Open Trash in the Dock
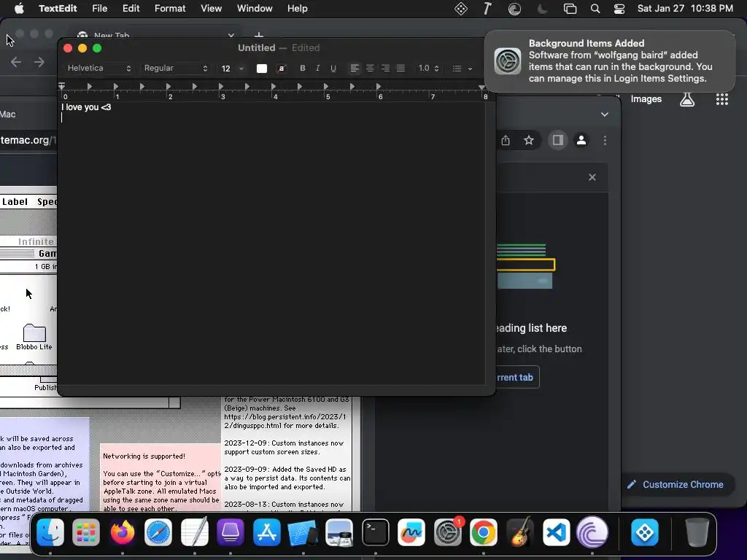Image resolution: width=747 pixels, height=560 pixels. tap(697, 532)
